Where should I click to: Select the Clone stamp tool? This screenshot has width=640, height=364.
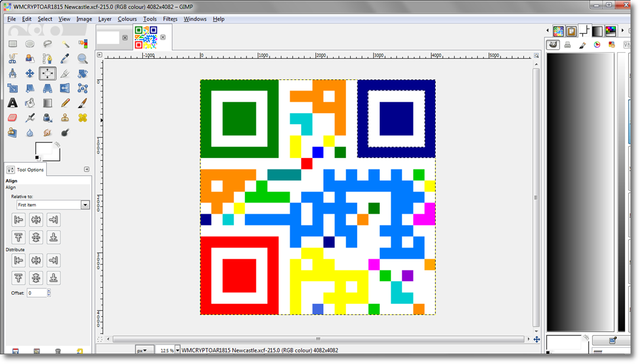(65, 118)
